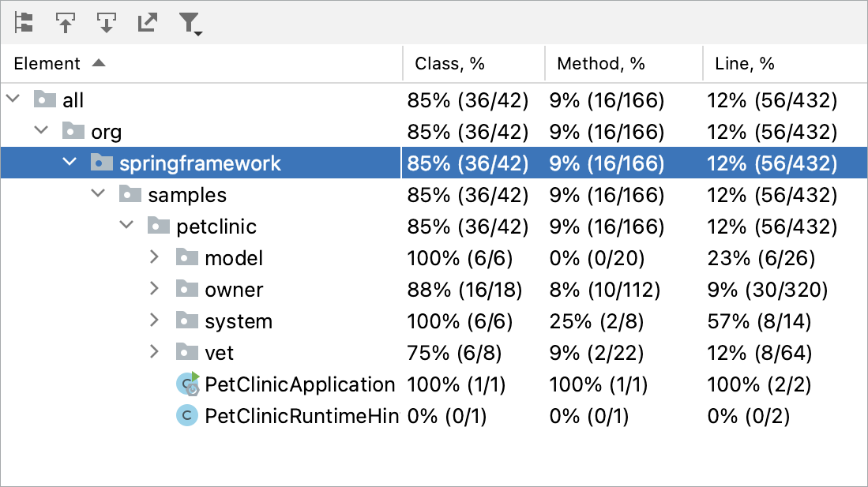This screenshot has height=487, width=868.
Task: Click the Navigate Down arrow icon
Action: coord(107,23)
